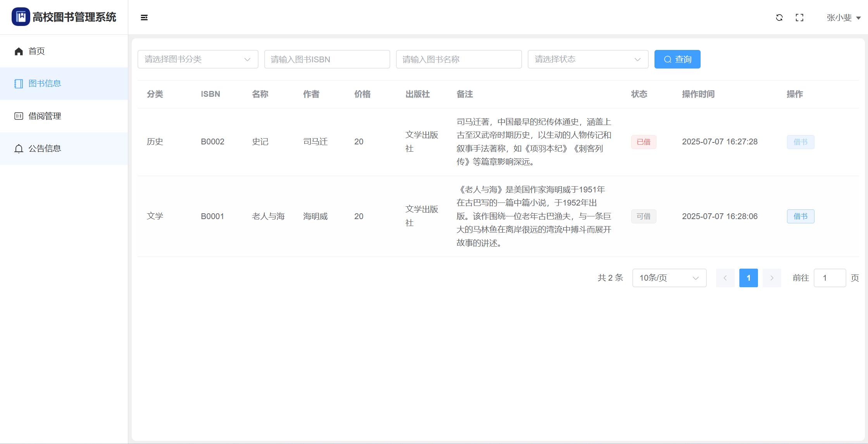Toggle fullscreen mode icon

coord(799,17)
